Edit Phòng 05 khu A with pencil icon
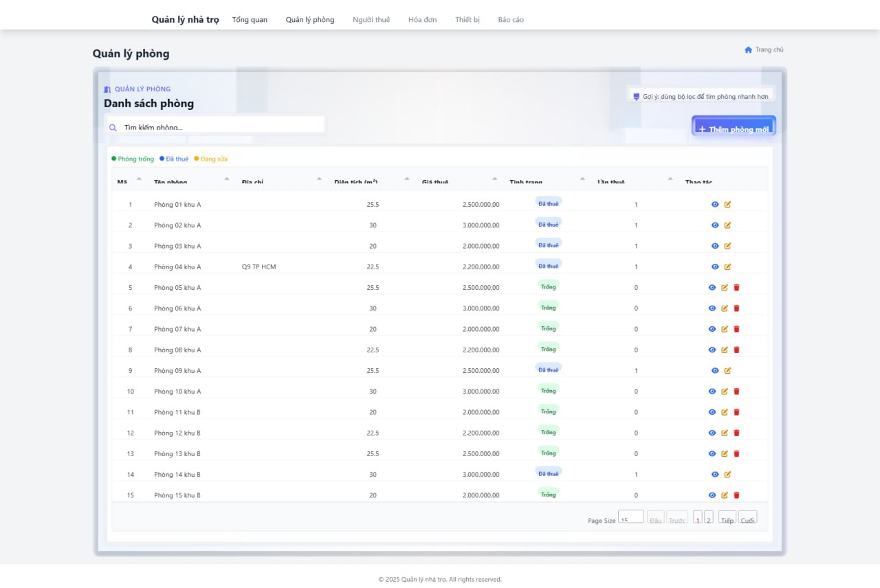 click(x=725, y=287)
